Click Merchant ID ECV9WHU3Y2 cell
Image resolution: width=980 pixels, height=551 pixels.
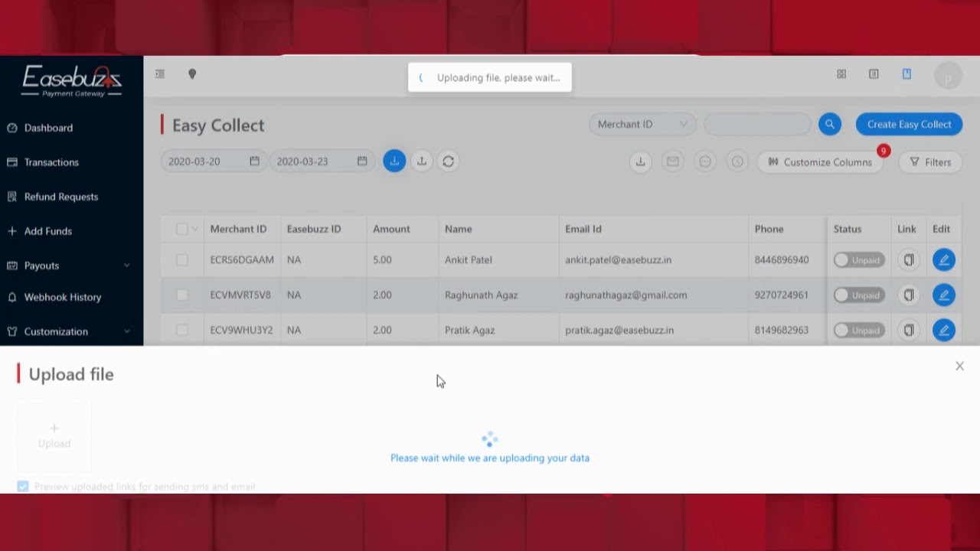click(241, 330)
